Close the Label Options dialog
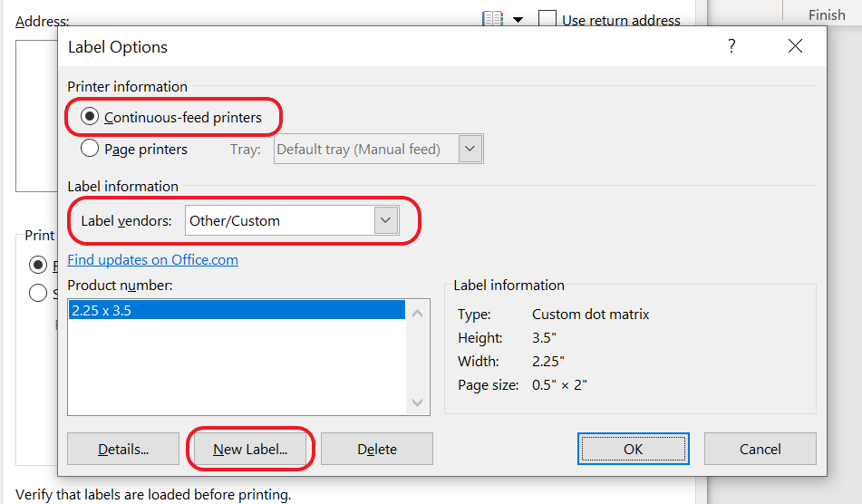 click(795, 47)
